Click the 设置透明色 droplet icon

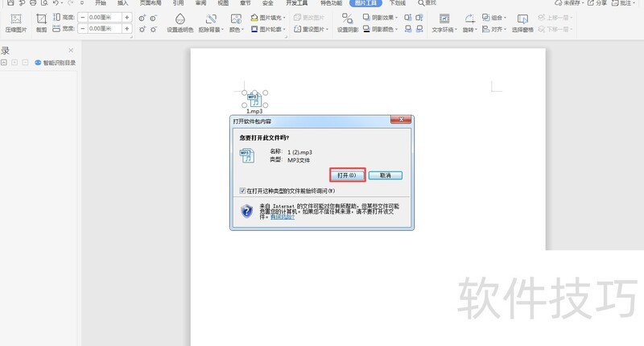pos(180,19)
